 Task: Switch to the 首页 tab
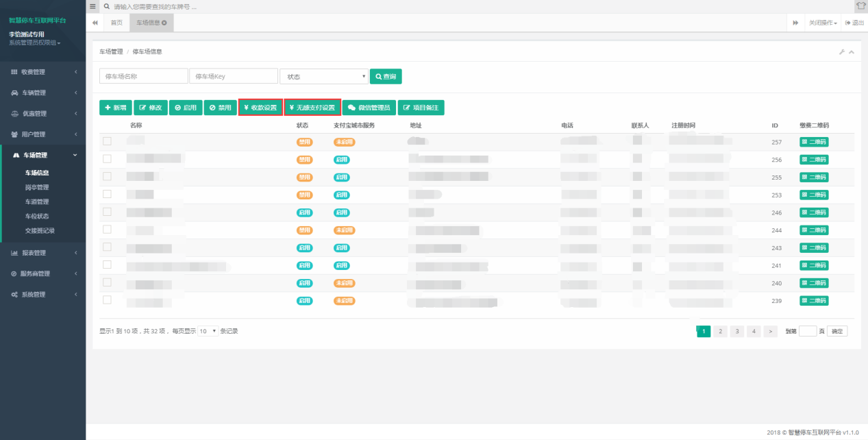(x=116, y=23)
